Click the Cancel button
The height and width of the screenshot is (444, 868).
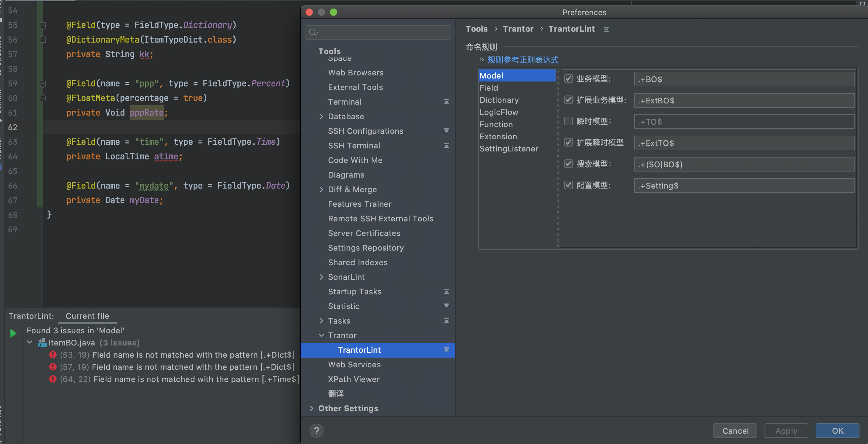coord(735,431)
